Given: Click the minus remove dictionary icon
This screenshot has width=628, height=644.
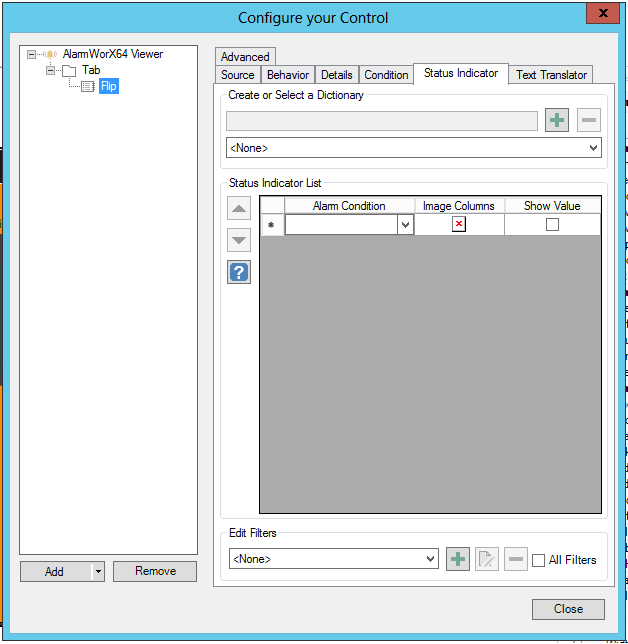Looking at the screenshot, I should [x=589, y=121].
